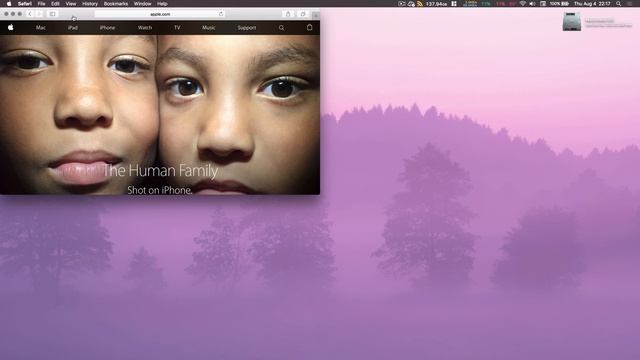Viewport: 640px width, 360px height.
Task: Open the Mac section on apple.com
Action: (41, 28)
